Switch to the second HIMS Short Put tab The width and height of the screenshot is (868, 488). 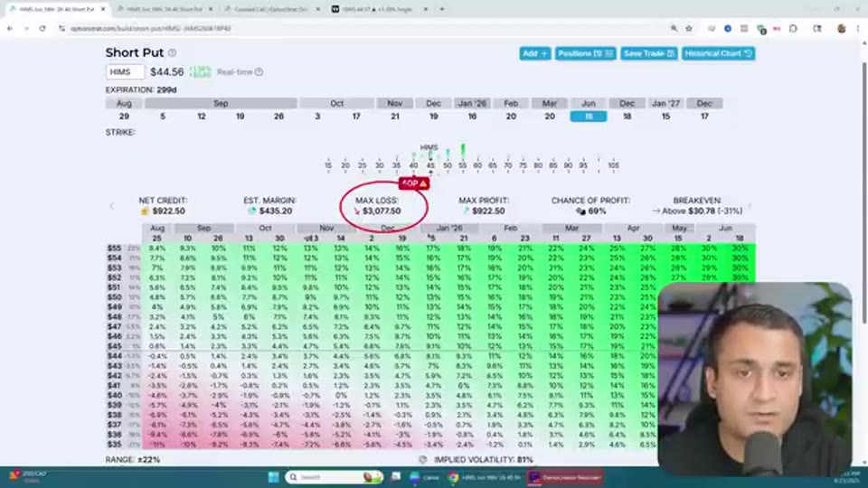[x=165, y=9]
